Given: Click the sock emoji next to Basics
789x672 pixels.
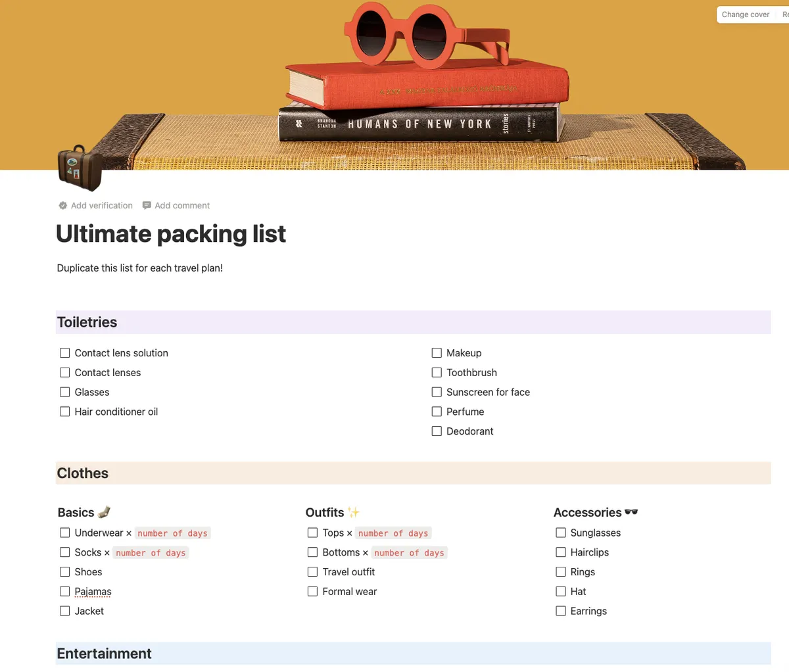Looking at the screenshot, I should coord(107,512).
